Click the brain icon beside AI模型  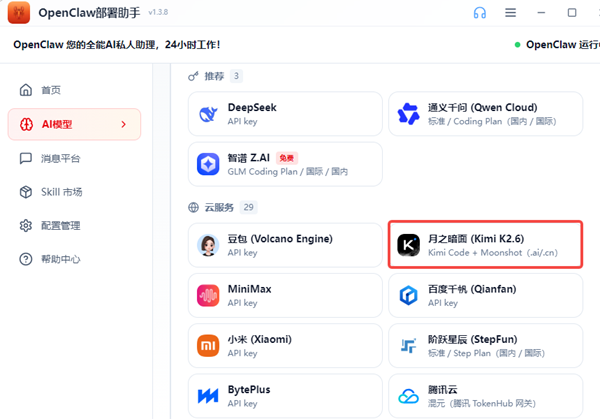[x=26, y=124]
